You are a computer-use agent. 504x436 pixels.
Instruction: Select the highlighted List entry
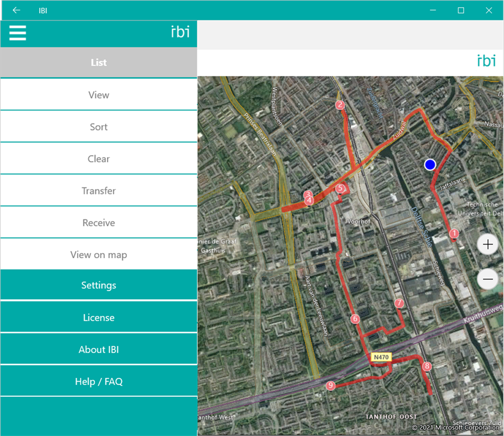coord(99,63)
